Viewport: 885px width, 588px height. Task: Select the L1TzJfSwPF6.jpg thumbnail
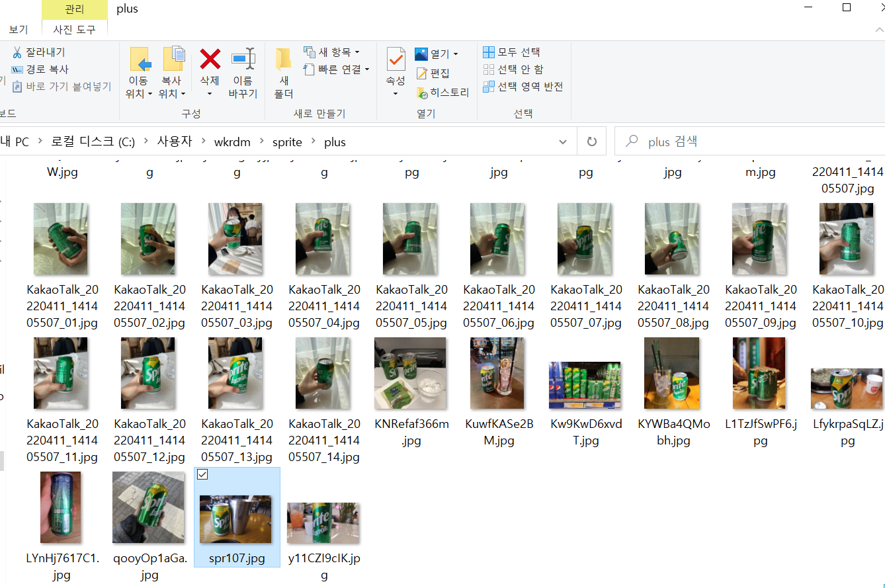[759, 373]
